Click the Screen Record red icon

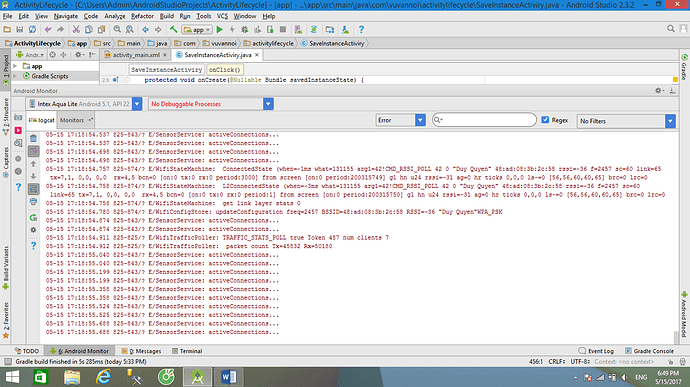point(18,130)
